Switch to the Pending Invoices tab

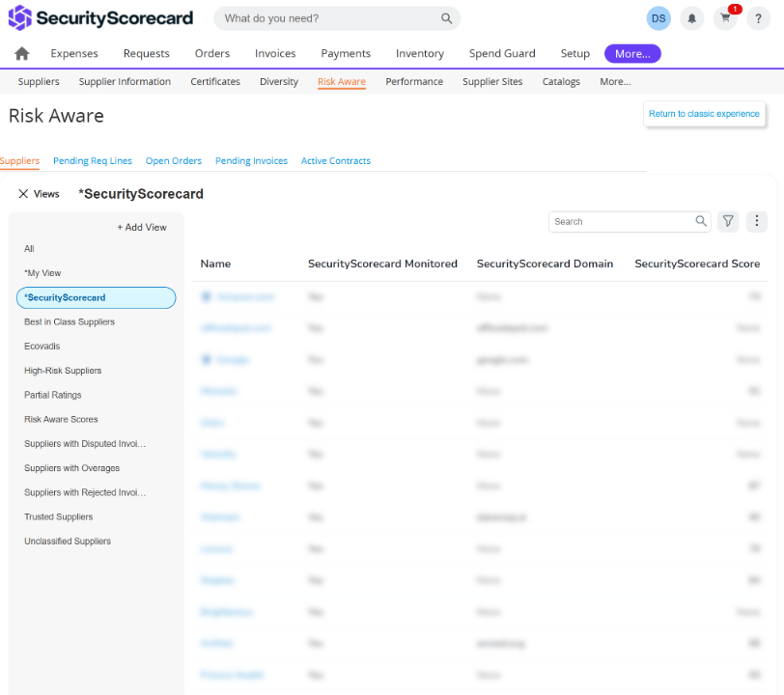[x=251, y=161]
